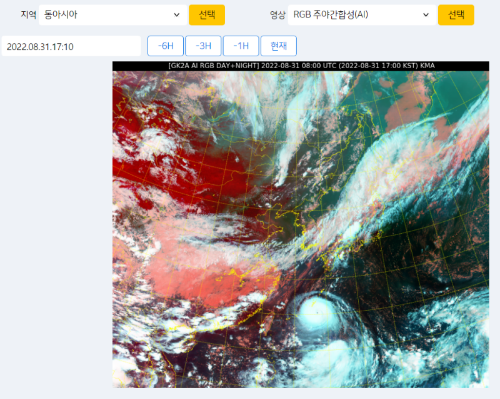
Task: Go back one hour with the -1H button
Action: pyautogui.click(x=241, y=46)
